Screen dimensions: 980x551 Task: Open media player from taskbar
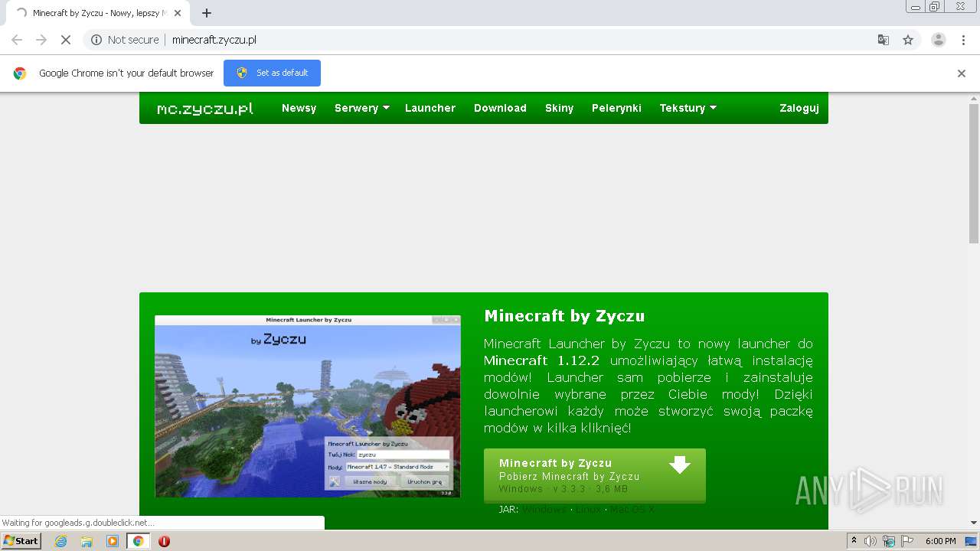(113, 541)
